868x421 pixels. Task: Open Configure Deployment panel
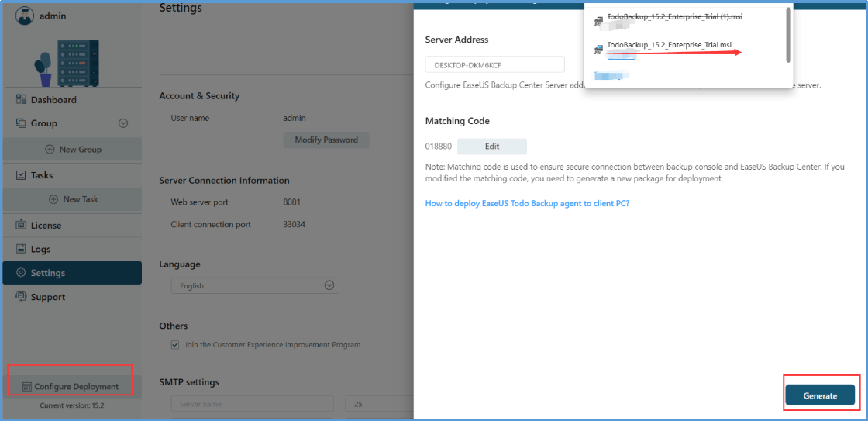[x=71, y=386]
